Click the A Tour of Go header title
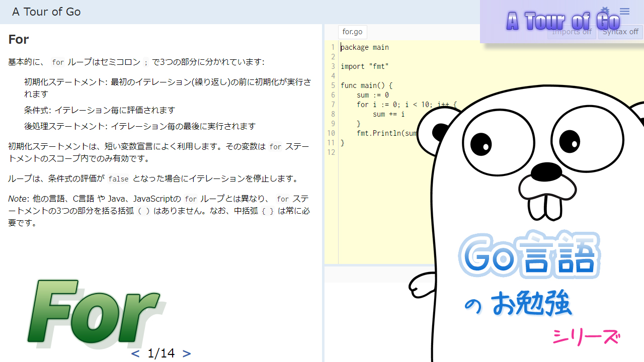This screenshot has height=362, width=644. 46,12
